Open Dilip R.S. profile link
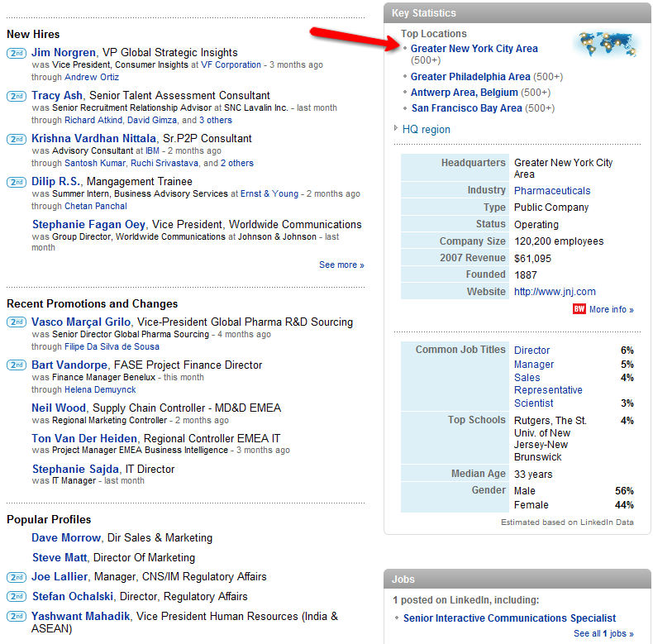This screenshot has height=644, width=653. 56,182
